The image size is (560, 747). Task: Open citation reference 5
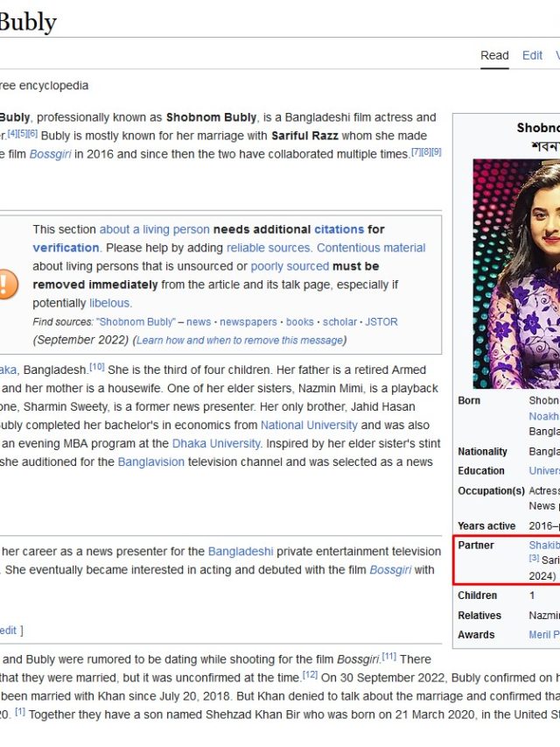pyautogui.click(x=23, y=133)
